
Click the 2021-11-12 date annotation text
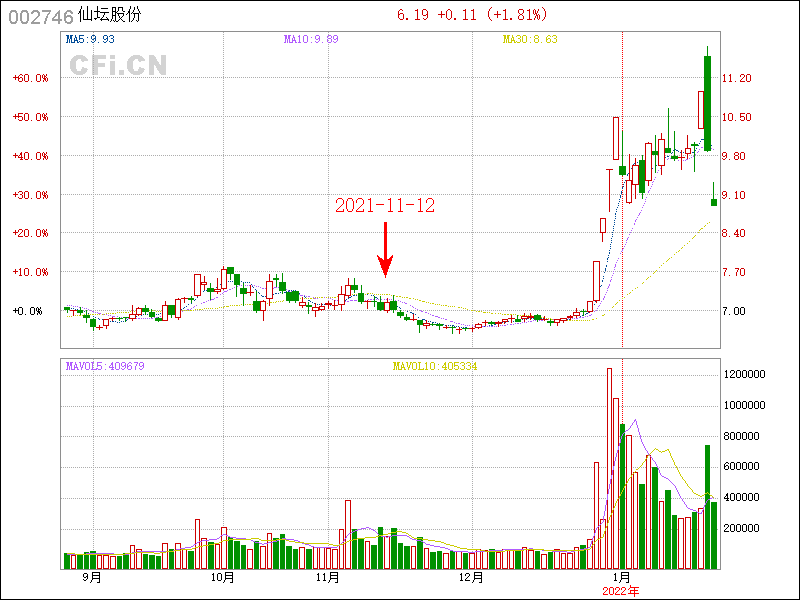385,205
